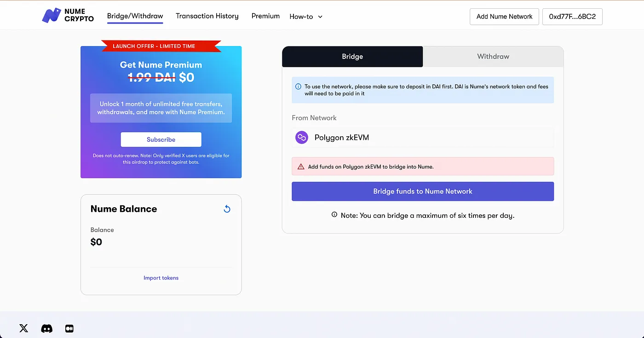Open wallet address 0xd77F...6BC2 button
This screenshot has height=338, width=644.
(x=572, y=17)
